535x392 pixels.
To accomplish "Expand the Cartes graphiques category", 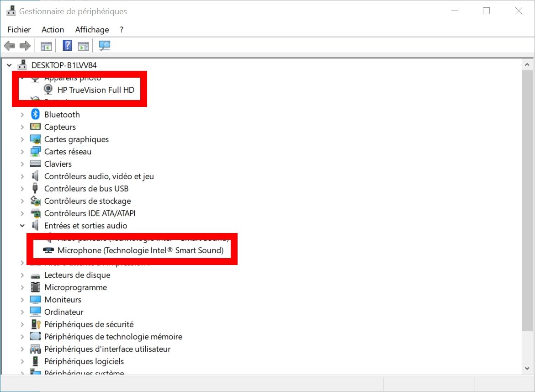I will coord(22,139).
